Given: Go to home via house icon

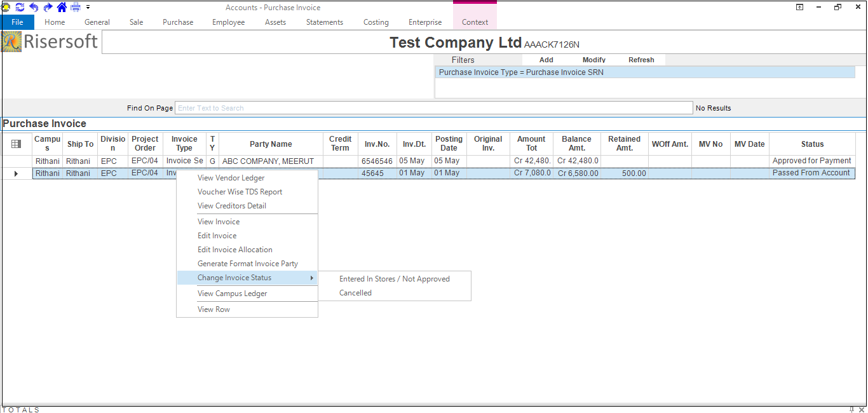Looking at the screenshot, I should [x=62, y=7].
